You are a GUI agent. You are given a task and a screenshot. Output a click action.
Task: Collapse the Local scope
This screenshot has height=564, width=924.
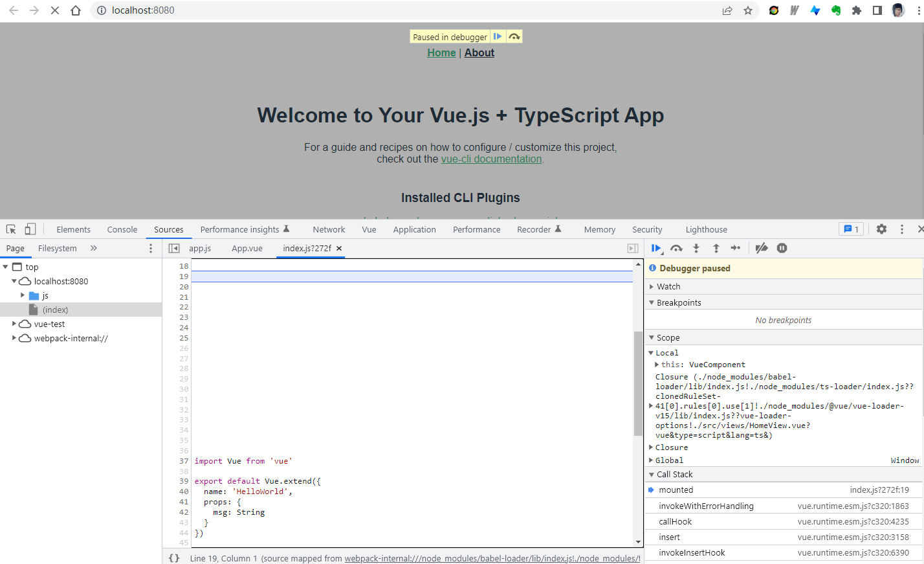pos(651,353)
